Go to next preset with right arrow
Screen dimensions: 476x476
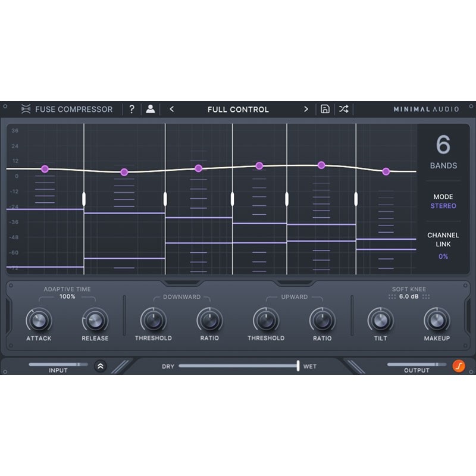point(306,109)
